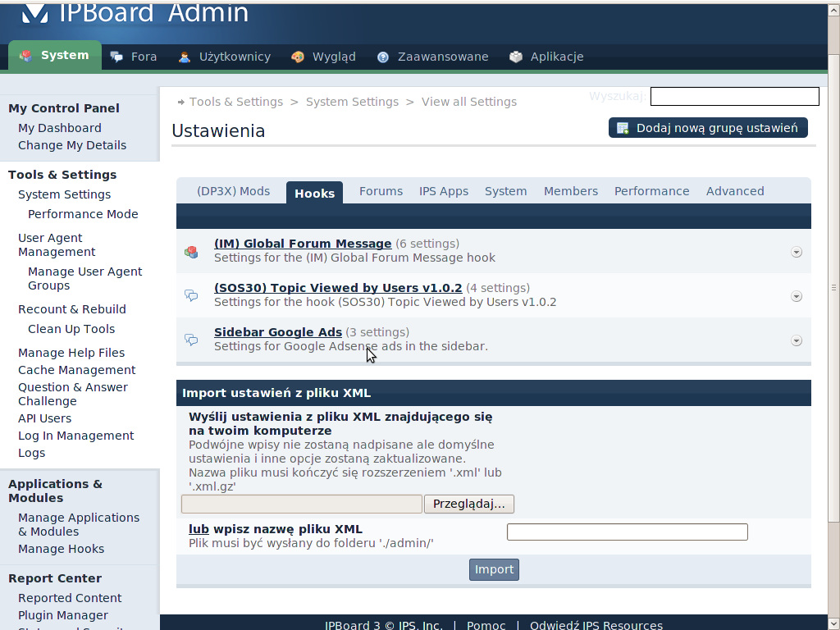Image resolution: width=840 pixels, height=630 pixels.
Task: Click the XML file name text field
Action: [627, 532]
